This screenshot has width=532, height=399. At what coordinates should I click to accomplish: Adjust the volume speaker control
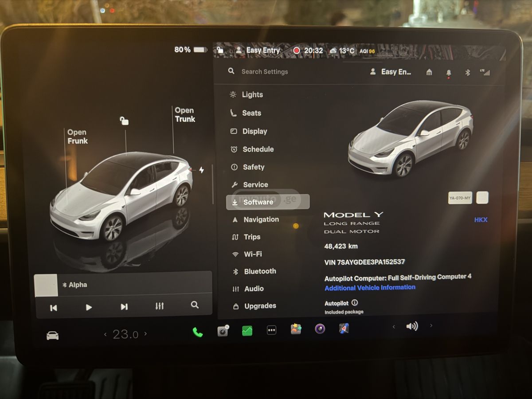point(412,326)
